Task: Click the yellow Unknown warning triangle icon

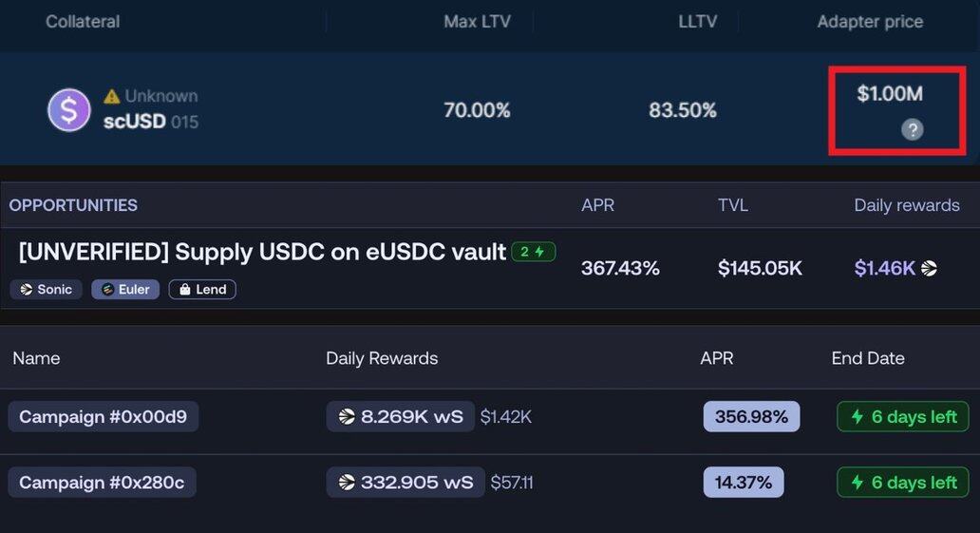Action: click(112, 96)
